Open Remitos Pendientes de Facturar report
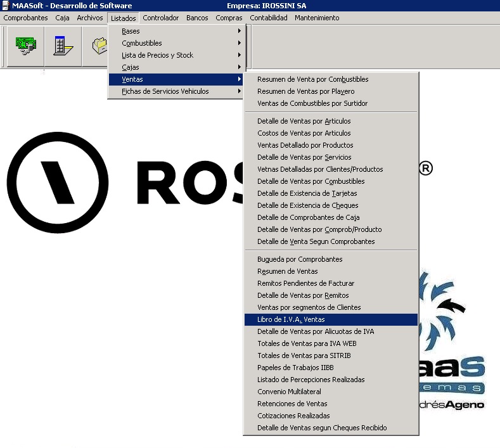This screenshot has height=448, width=500. [305, 283]
